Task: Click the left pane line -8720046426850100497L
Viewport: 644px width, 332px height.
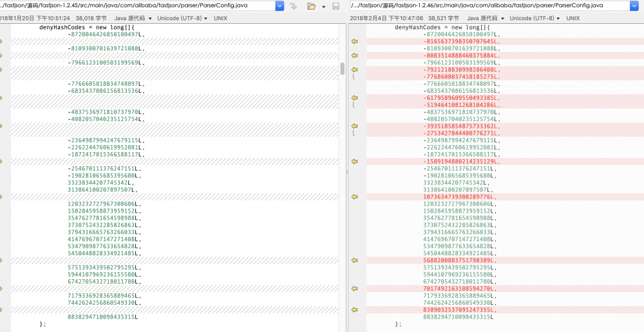Action: pyautogui.click(x=106, y=35)
